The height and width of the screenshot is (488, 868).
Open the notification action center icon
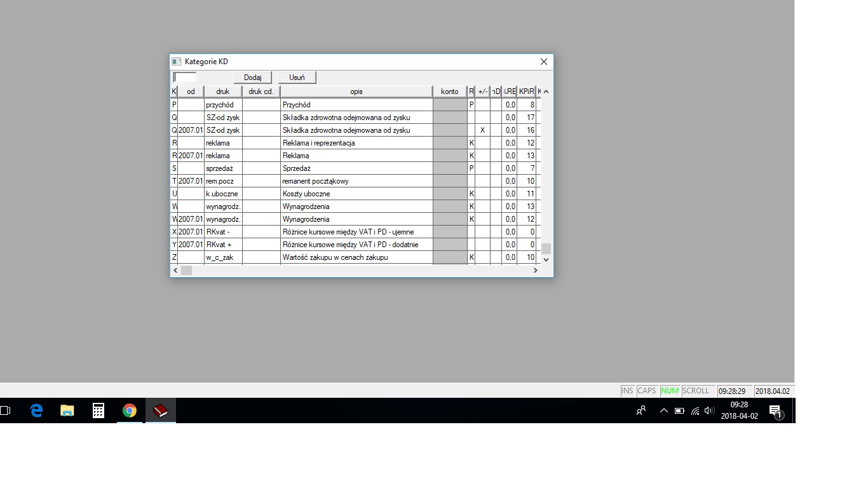pyautogui.click(x=775, y=411)
